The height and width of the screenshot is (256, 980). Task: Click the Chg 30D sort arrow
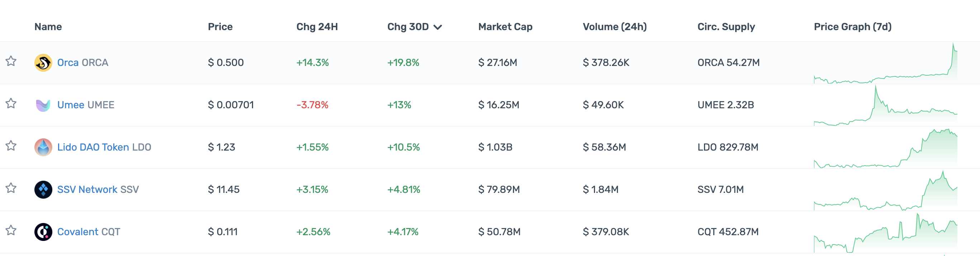tap(438, 27)
